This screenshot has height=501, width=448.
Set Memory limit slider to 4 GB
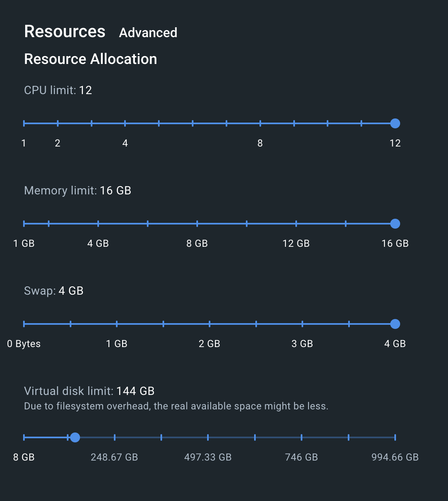(x=98, y=224)
